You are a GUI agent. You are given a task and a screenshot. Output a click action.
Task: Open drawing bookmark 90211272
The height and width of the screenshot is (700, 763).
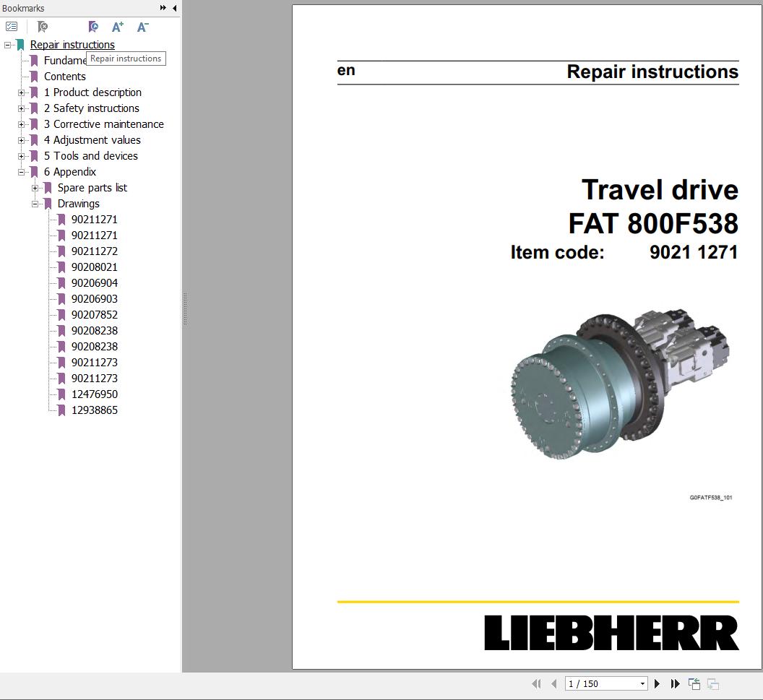[x=95, y=251]
